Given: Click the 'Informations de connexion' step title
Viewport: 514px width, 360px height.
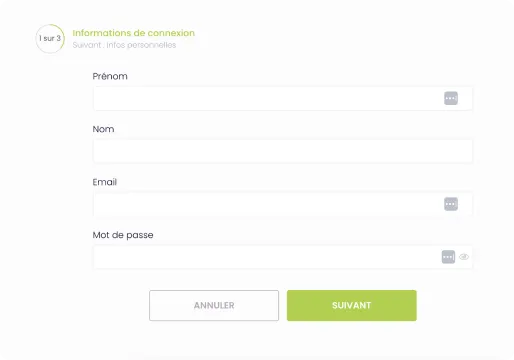Looking at the screenshot, I should click(x=134, y=33).
